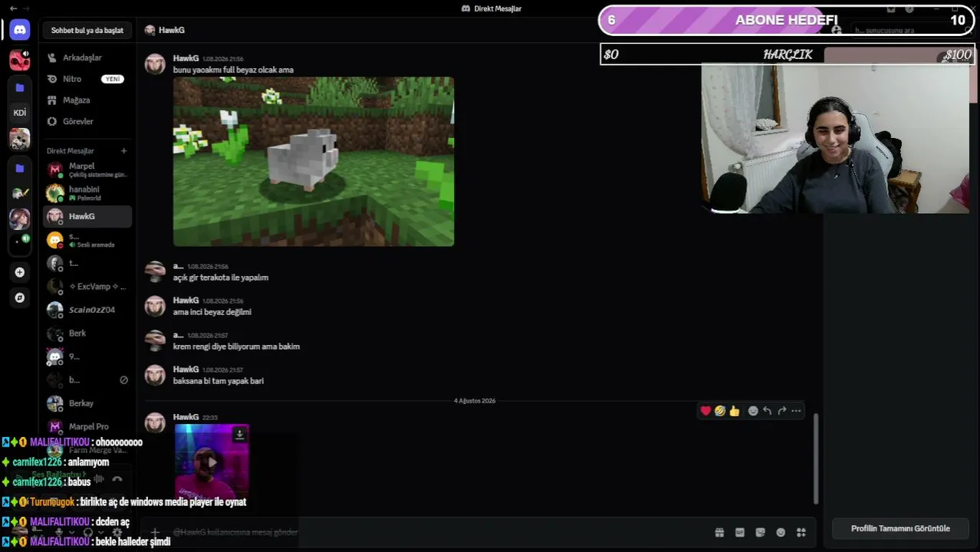Open the red cat server icon
980x552 pixels.
[20, 59]
